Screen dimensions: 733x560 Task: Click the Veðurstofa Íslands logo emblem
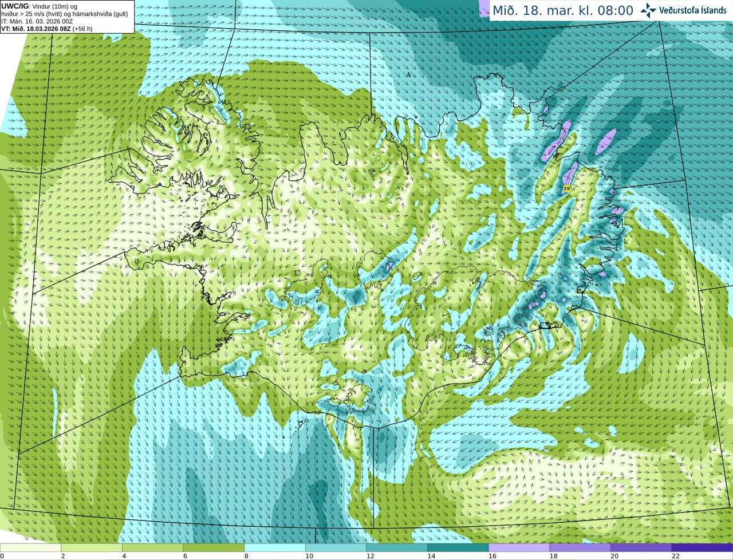(x=648, y=10)
